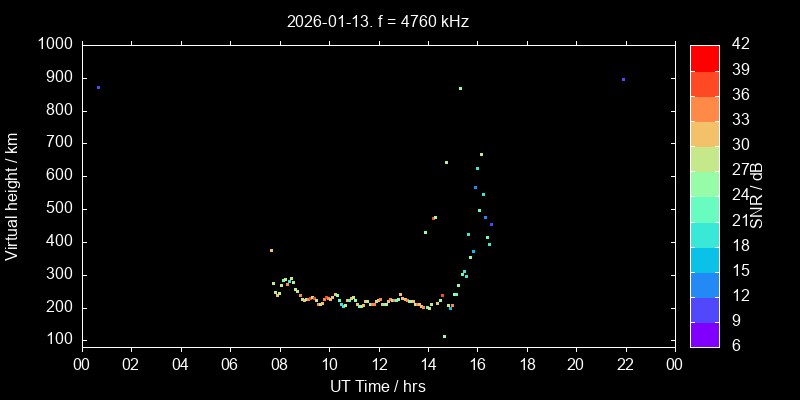Click the red 39–42 dB colorbar segment
Image resolution: width=800 pixels, height=400 pixels.
[704, 57]
